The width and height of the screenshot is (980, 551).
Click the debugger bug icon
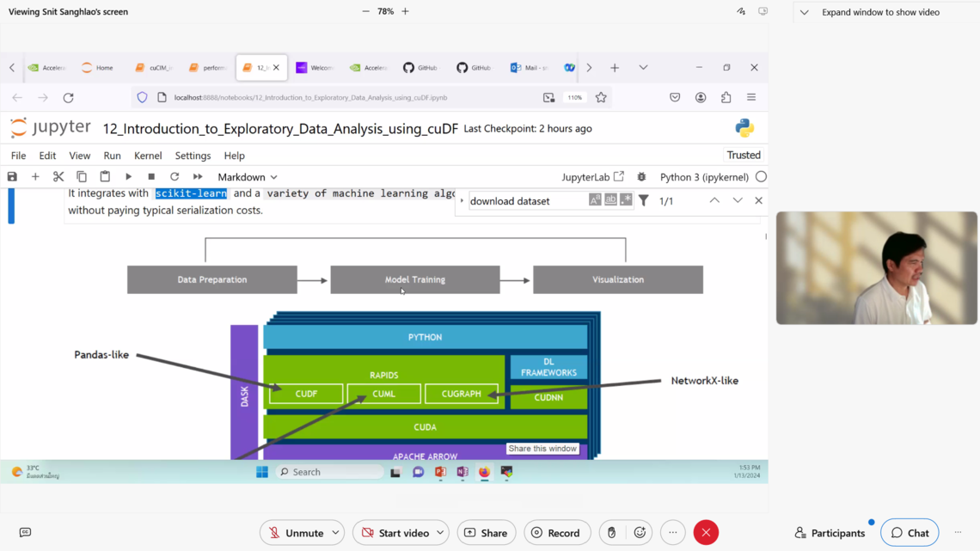tap(641, 177)
